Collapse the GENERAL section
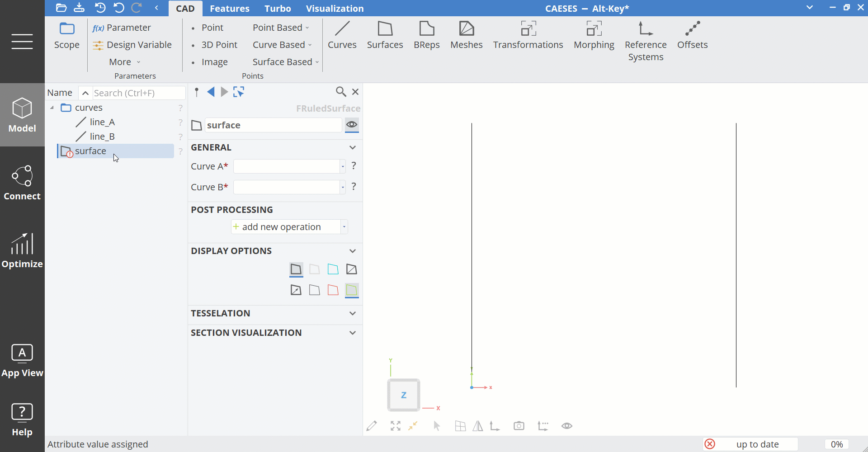Image resolution: width=868 pixels, height=452 pixels. click(353, 147)
